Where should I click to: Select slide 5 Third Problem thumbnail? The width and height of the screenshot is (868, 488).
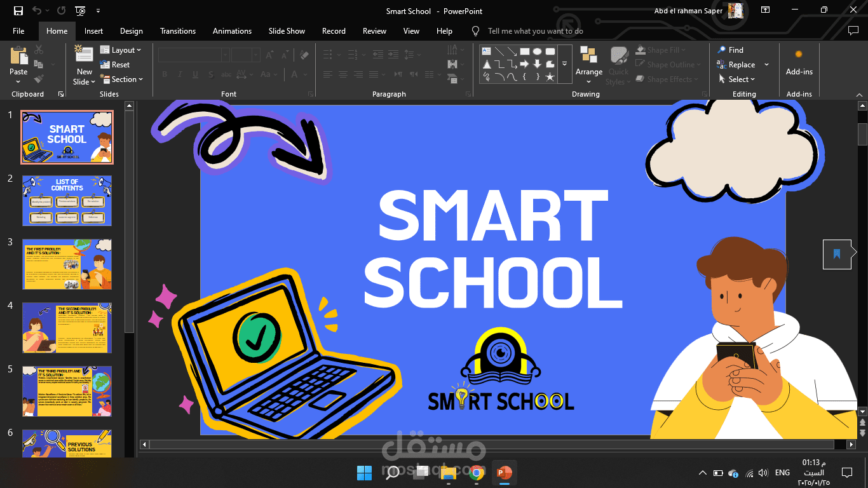tap(67, 391)
